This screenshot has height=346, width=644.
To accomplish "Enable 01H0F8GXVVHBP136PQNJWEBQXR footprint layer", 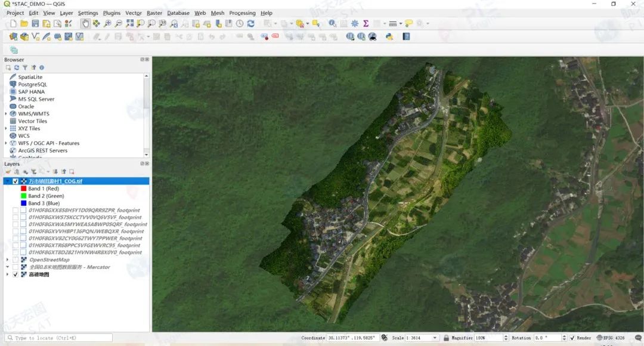I will 16,231.
